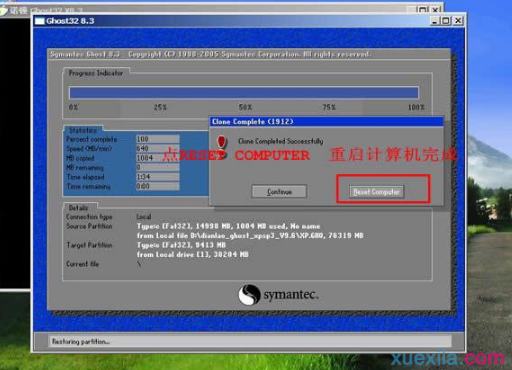Click the Symantec Ghost 8.3 copyright header
512x370 pixels.
click(210, 54)
